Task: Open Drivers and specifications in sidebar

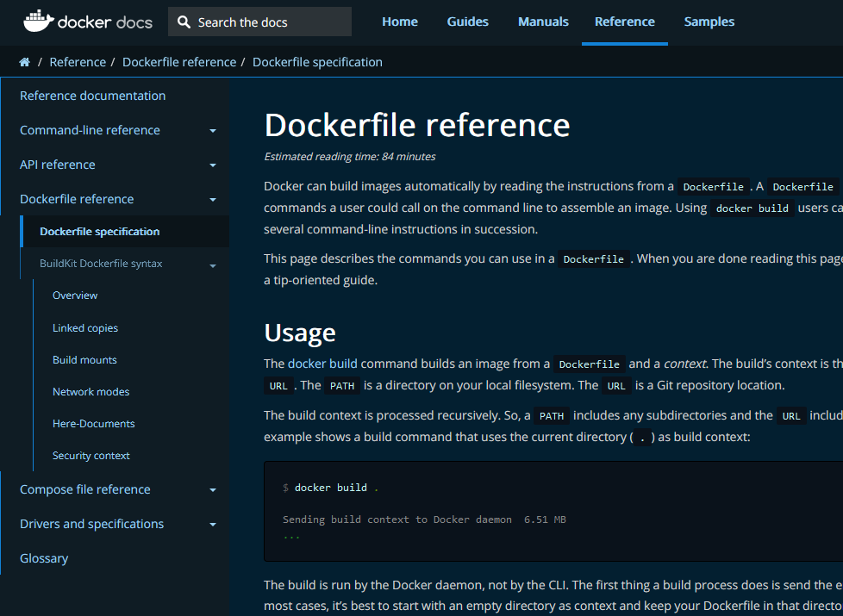Action: click(92, 524)
